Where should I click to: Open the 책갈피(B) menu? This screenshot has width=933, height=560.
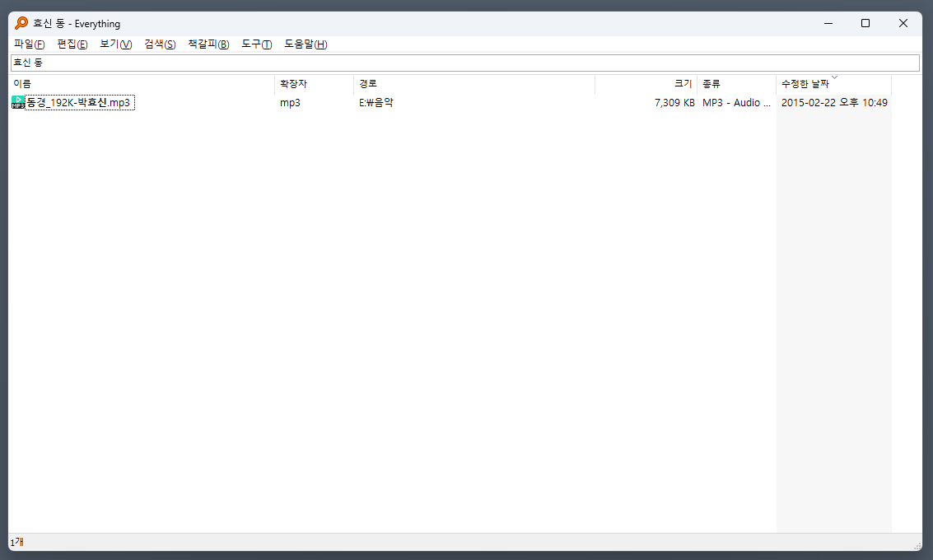pyautogui.click(x=208, y=44)
